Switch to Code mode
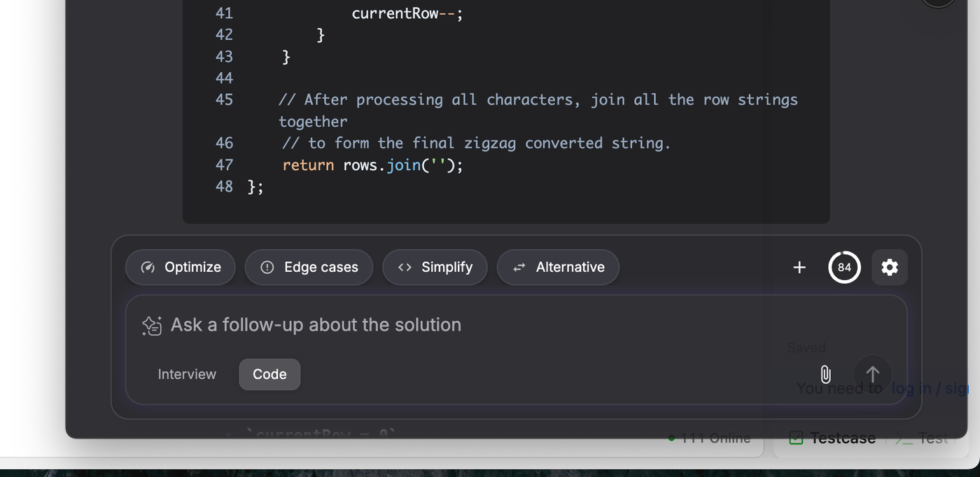The width and height of the screenshot is (980, 477). [269, 374]
